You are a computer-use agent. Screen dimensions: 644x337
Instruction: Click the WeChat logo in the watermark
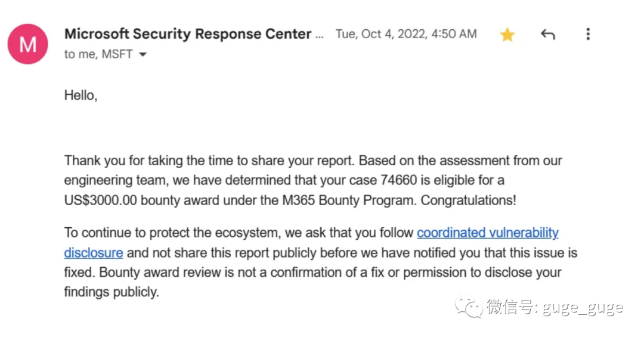click(469, 307)
